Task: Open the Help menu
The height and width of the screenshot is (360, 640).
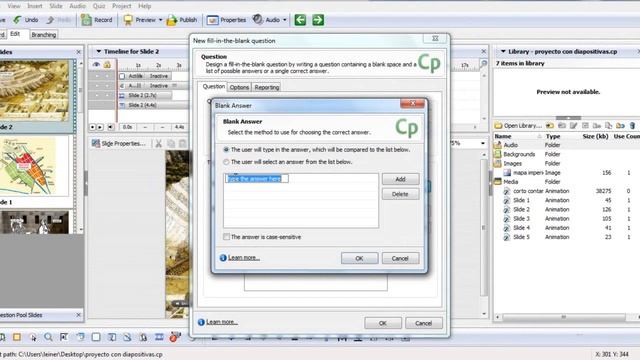Action: click(x=144, y=6)
